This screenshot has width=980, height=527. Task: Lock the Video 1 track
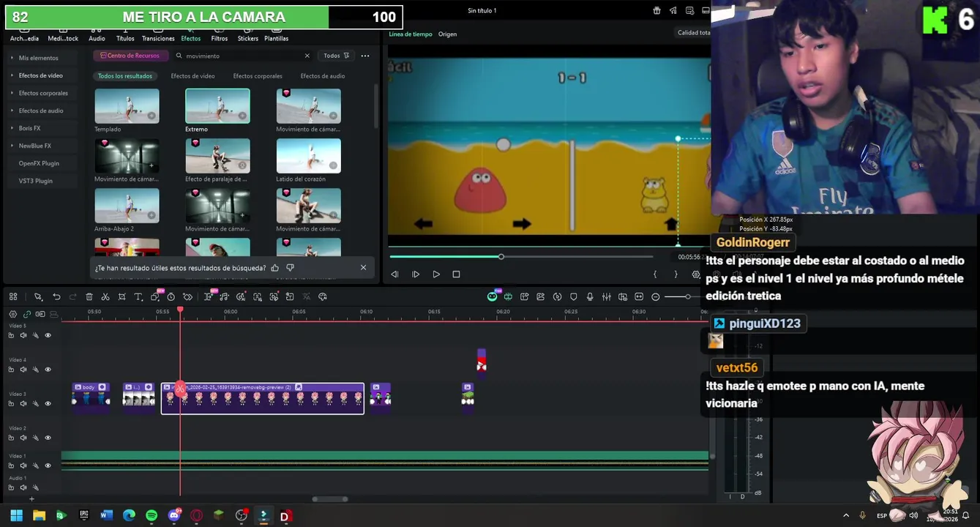pos(11,466)
